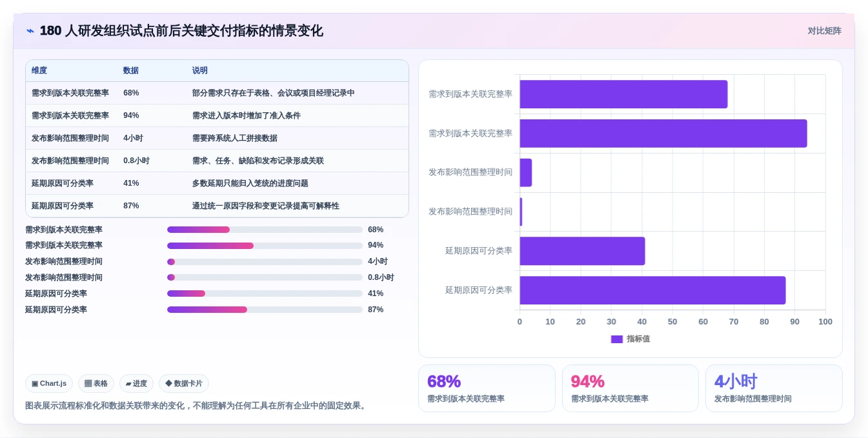This screenshot has width=868, height=438.
Task: Click the grid icon on 表格 chip
Action: (88, 383)
